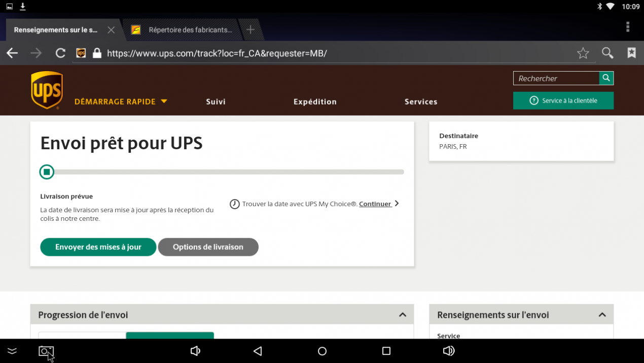
Task: Click the Envoi prêt pour UPS heading
Action: pos(121,143)
